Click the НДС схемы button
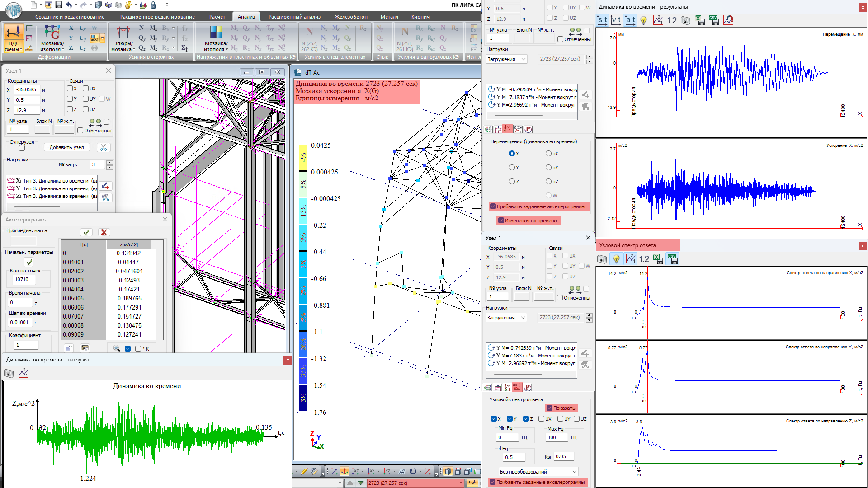 tap(14, 39)
